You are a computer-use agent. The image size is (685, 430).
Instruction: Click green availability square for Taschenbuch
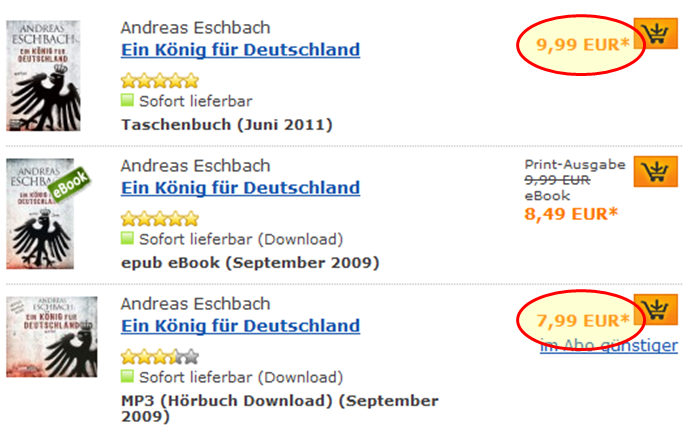tap(127, 101)
